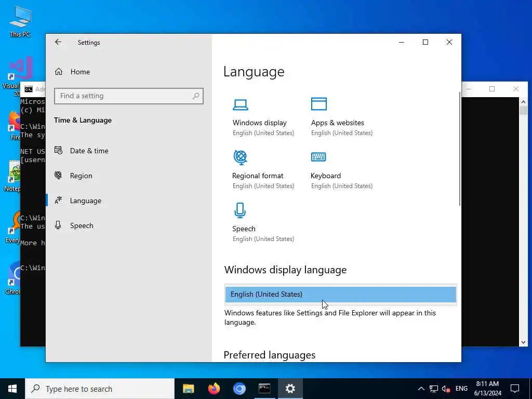The image size is (532, 399).
Task: Click the Windows display laptop icon
Action: coord(240,104)
